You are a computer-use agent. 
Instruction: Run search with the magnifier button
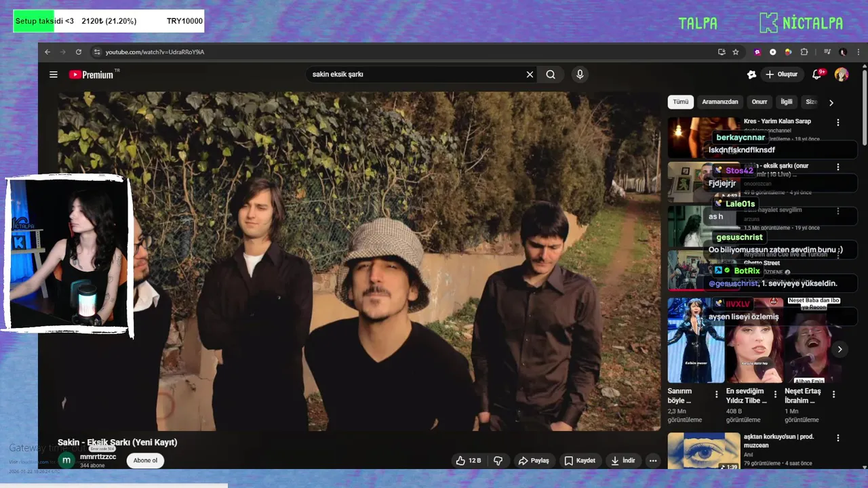pos(551,75)
